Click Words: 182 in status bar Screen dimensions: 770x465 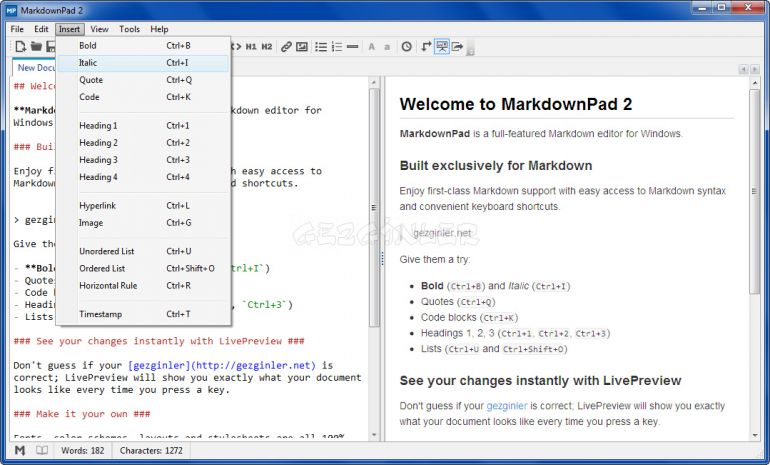tap(82, 450)
